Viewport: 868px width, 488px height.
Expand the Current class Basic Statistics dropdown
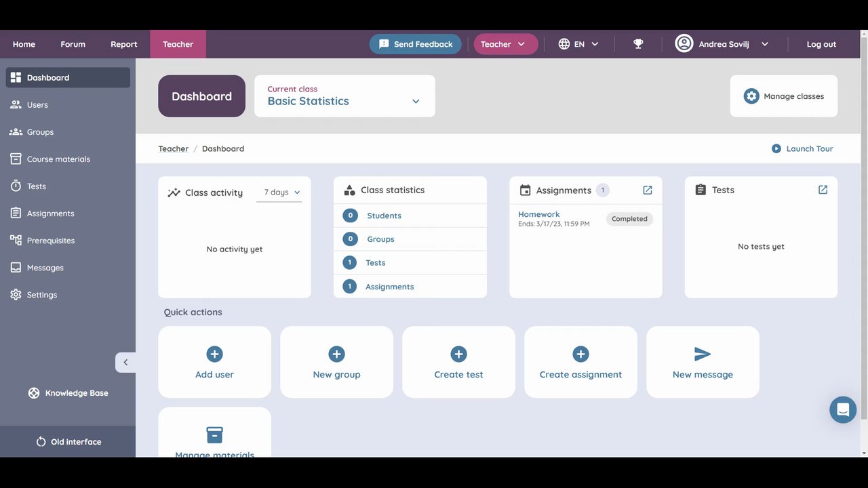(344, 96)
